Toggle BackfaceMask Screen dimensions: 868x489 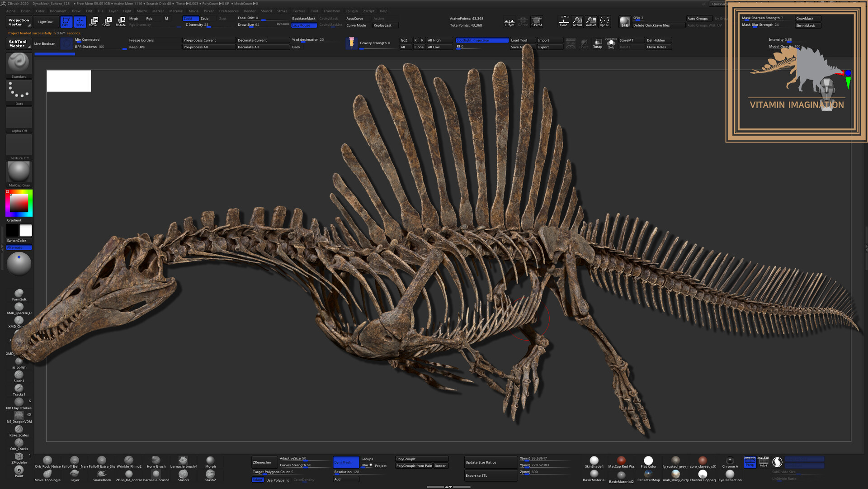(x=304, y=19)
